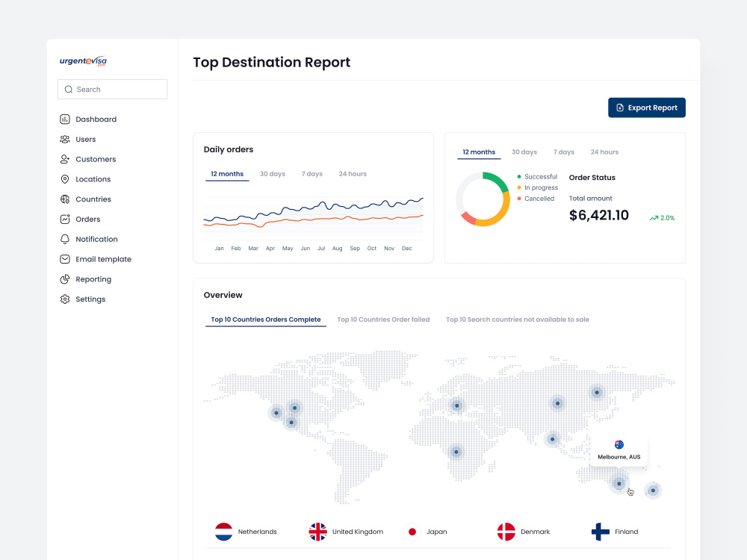
Task: Open Top 10 Countries Order failed tab
Action: pyautogui.click(x=383, y=320)
